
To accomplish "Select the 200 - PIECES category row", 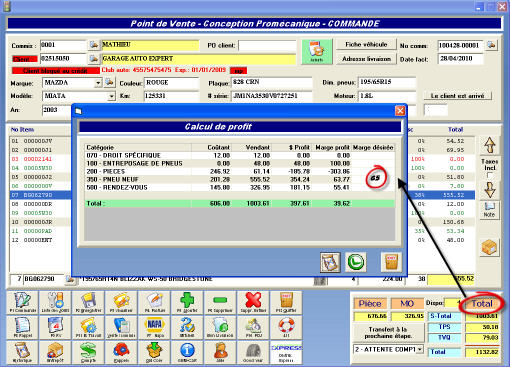I will 239,171.
